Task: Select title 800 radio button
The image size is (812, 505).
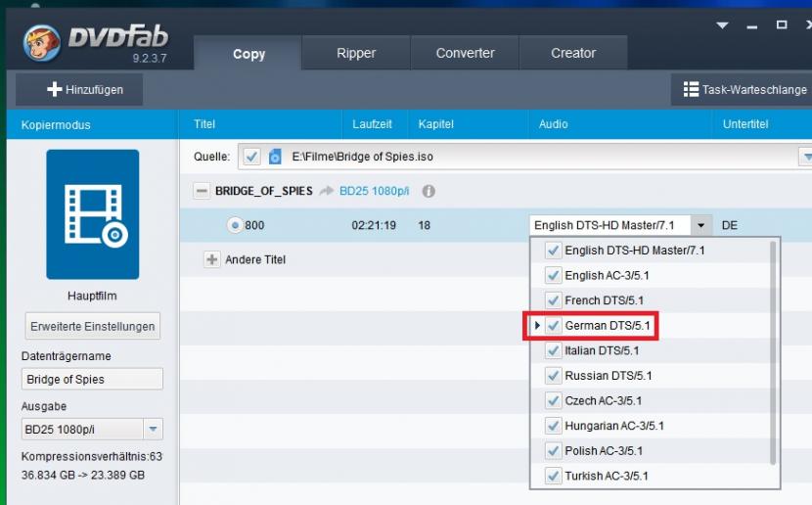Action: [x=235, y=225]
